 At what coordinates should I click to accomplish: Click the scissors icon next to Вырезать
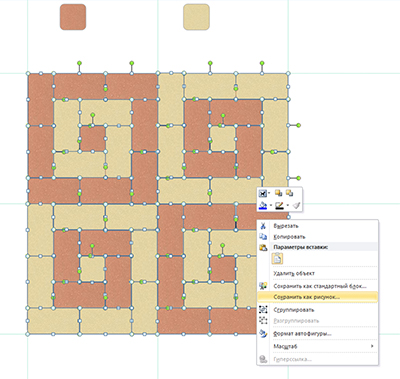click(x=263, y=226)
